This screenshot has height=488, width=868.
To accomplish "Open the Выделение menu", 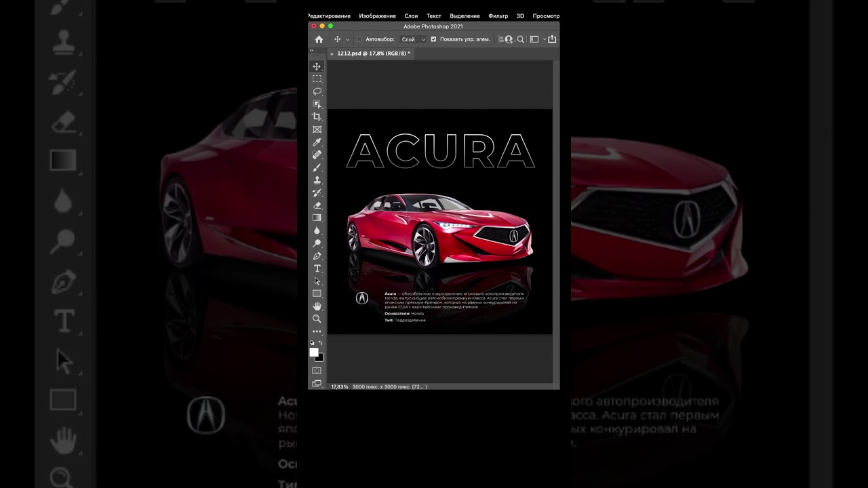I will [465, 16].
